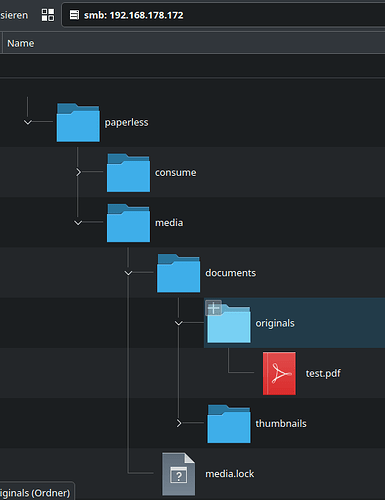Expand the thumbnails folder
This screenshot has width=385, height=500.
[179, 423]
